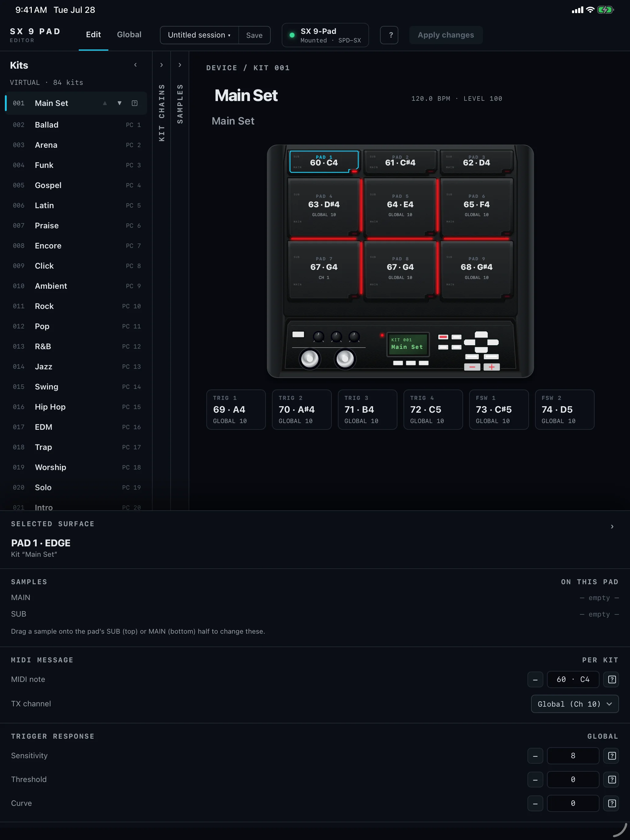Screen dimensions: 630x840
Task: Click boxed question icon beside MIDI note value
Action: coord(611,679)
